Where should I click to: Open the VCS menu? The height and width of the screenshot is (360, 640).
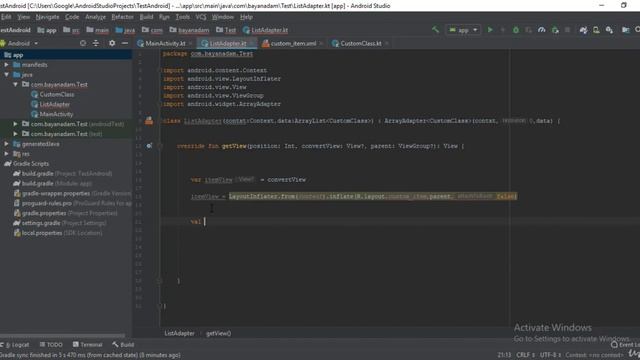[201, 17]
